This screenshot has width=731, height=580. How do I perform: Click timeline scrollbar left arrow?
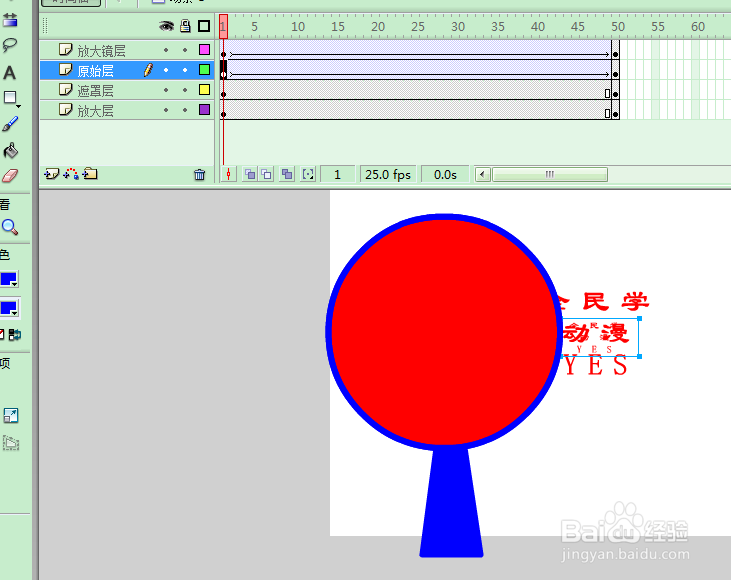483,175
